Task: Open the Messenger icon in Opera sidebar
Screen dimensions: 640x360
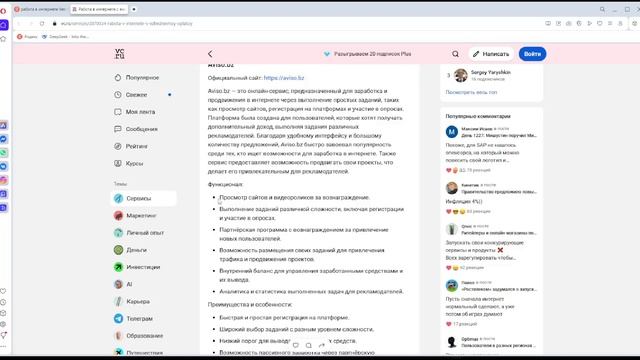Action: pos(3,139)
